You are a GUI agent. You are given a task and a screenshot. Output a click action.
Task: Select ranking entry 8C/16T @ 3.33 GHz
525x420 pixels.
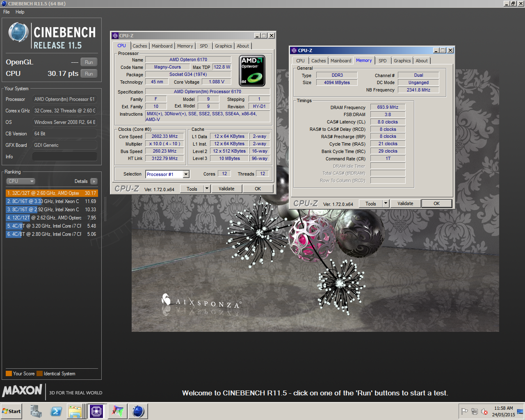click(52, 201)
